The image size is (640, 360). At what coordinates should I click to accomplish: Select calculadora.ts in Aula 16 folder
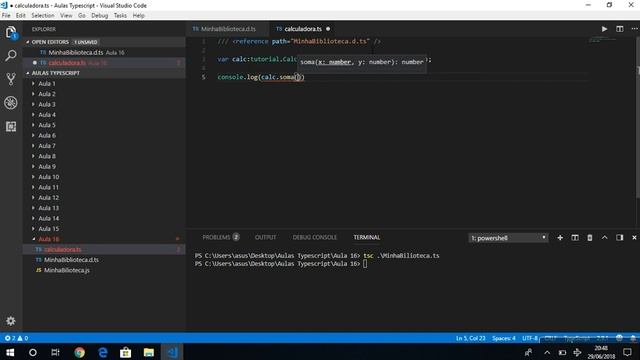tap(104, 249)
